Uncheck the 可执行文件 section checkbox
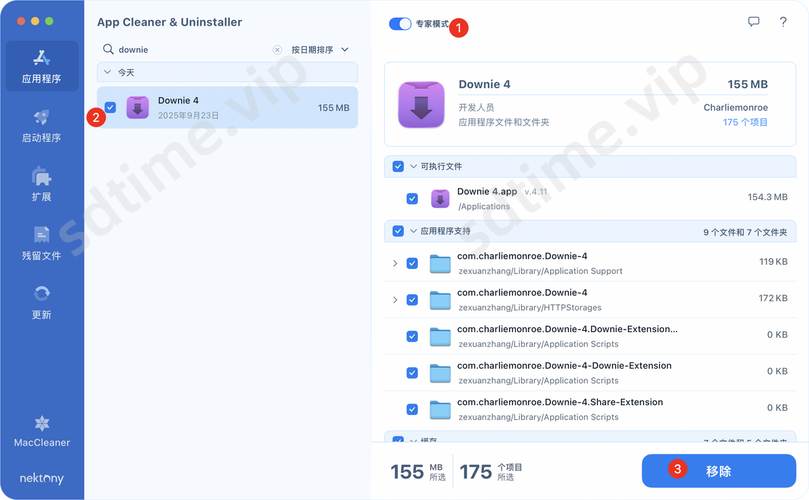Screen dimensions: 809x500 [398, 166]
